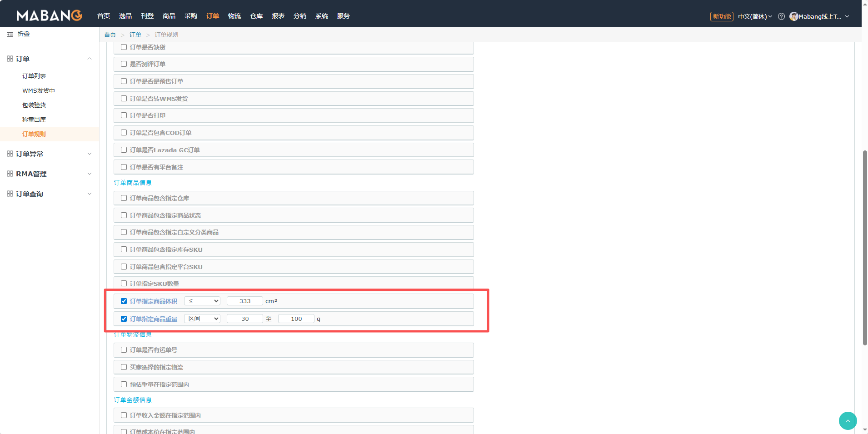Click the collapse sidebar icon
This screenshot has width=868, height=434.
[x=10, y=35]
